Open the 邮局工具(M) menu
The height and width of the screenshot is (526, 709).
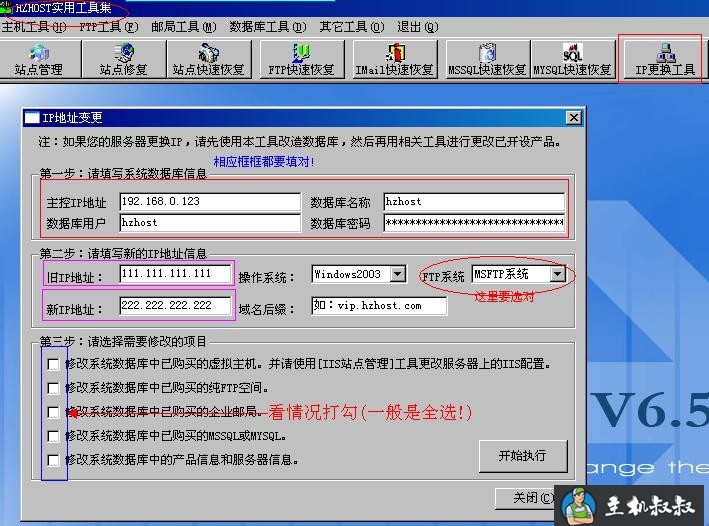pos(184,27)
